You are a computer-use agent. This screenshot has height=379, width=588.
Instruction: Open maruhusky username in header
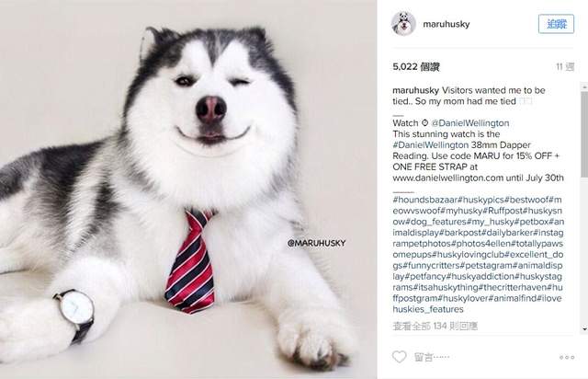click(x=447, y=24)
